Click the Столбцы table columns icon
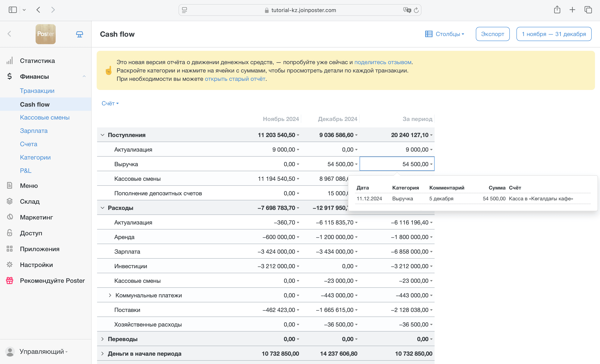This screenshot has height=364, width=600. pos(429,34)
